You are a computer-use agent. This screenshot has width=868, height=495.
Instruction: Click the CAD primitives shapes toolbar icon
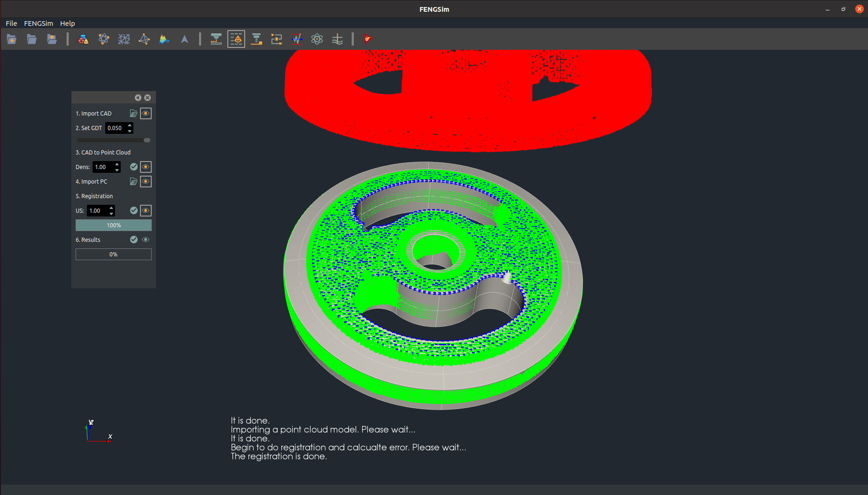click(83, 39)
